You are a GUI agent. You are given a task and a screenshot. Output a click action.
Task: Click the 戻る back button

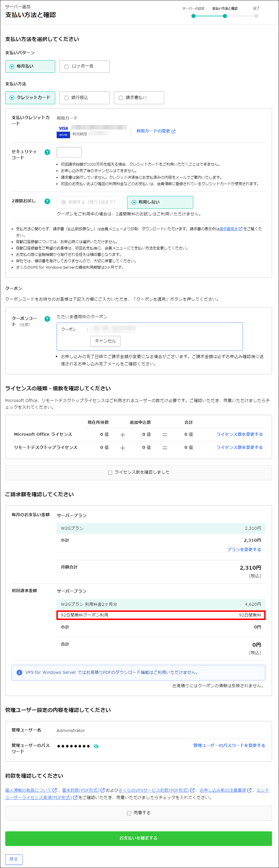tap(14, 859)
